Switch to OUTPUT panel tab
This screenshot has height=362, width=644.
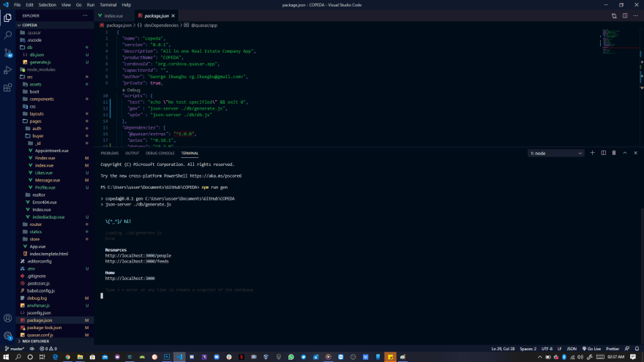(132, 153)
